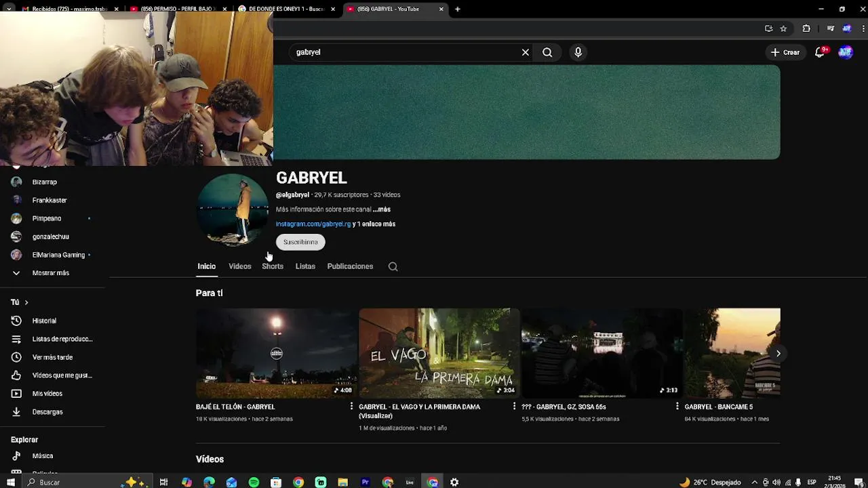Click the Crear button
Viewport: 868px width, 488px height.
click(785, 52)
